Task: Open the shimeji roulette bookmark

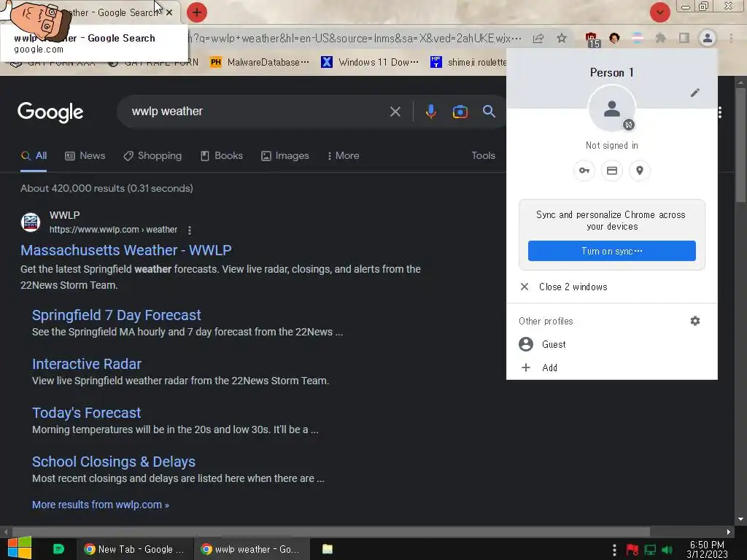Action: (468, 63)
